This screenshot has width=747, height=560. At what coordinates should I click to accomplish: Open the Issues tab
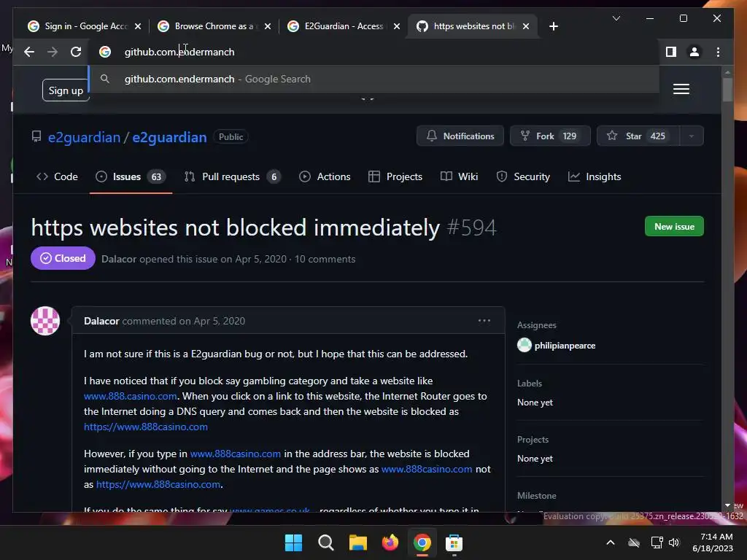click(131, 176)
